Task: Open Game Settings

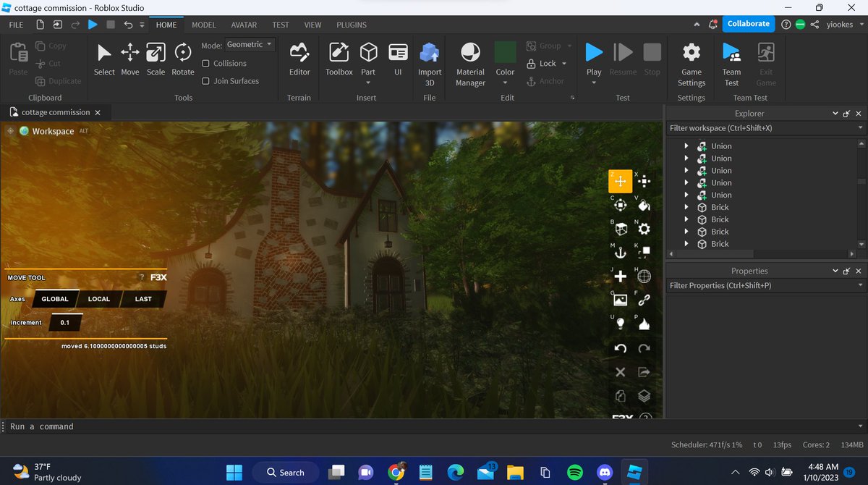Action: 691,62
